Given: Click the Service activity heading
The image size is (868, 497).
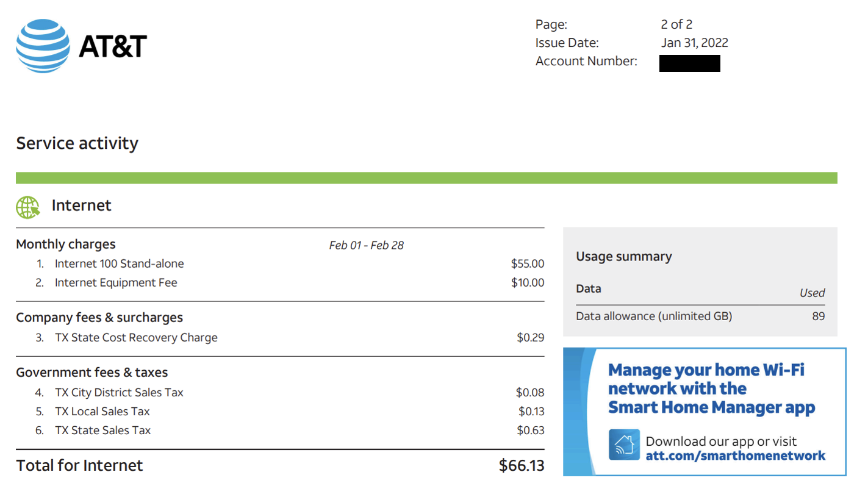Looking at the screenshot, I should click(77, 143).
